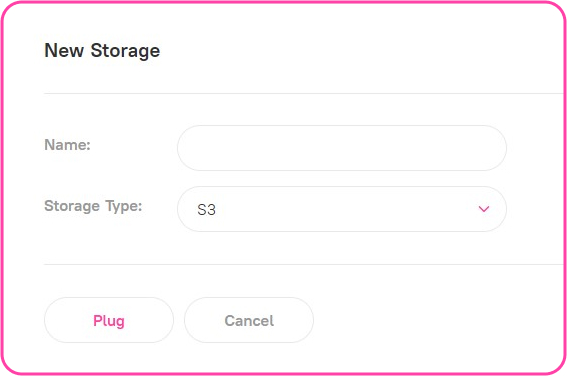
Task: Choose the pink Plug action
Action: [x=109, y=320]
